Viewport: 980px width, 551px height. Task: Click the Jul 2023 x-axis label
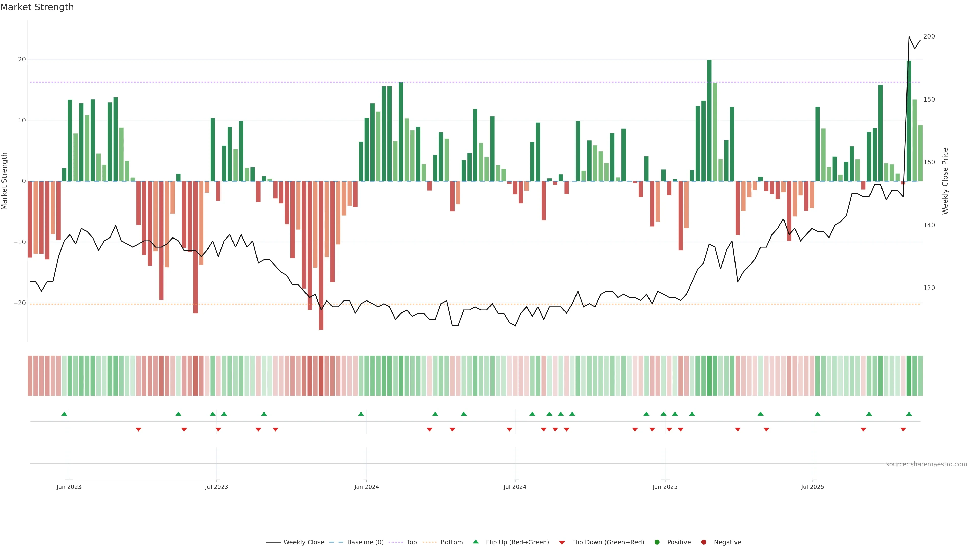(x=216, y=487)
